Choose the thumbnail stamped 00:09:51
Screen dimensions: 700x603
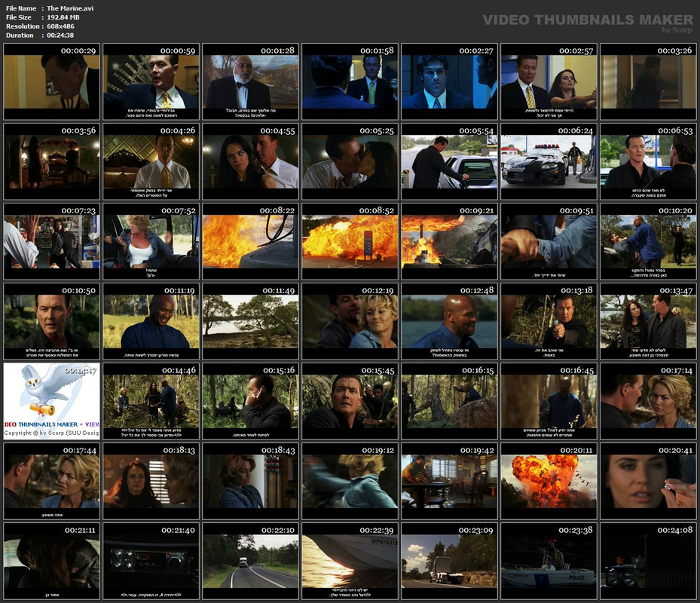[x=549, y=242]
